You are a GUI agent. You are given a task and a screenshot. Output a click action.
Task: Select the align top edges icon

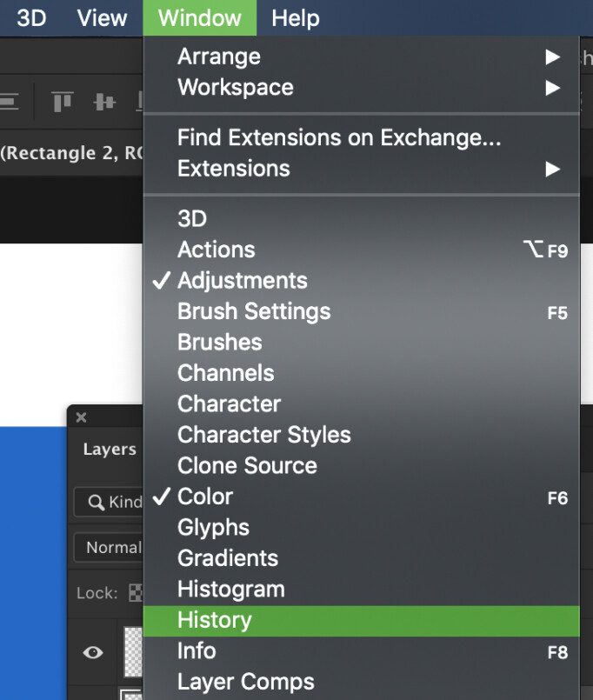click(61, 102)
